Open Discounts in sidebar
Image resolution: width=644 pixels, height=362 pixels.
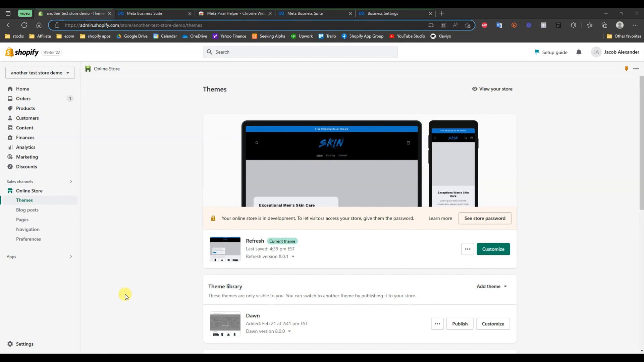(x=26, y=167)
